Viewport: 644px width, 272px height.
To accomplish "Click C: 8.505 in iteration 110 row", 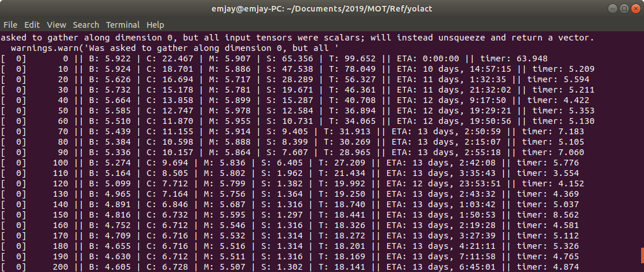I will (167, 174).
